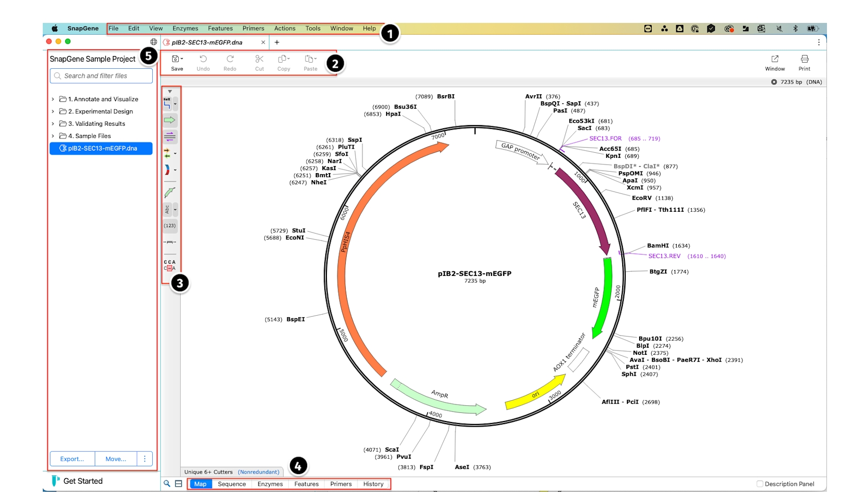Viewport: 856px width, 504px height.
Task: Click the battery status icon
Action: click(x=813, y=29)
